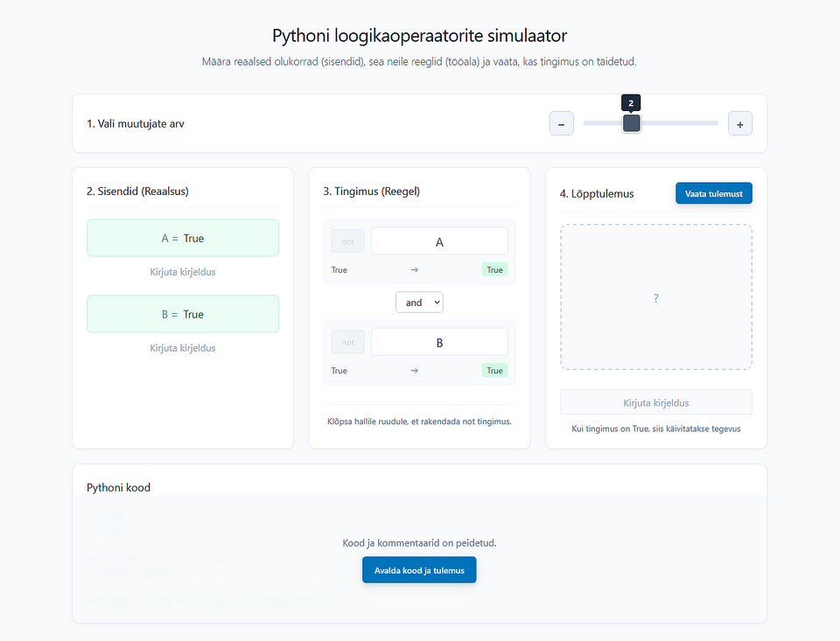Click the dashed result box with question mark

(656, 297)
